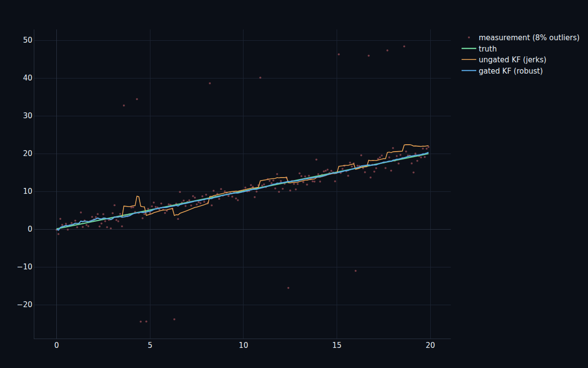Image resolution: width=588 pixels, height=368 pixels.
Task: Click the red measurement dot legend marker
Action: tap(469, 38)
